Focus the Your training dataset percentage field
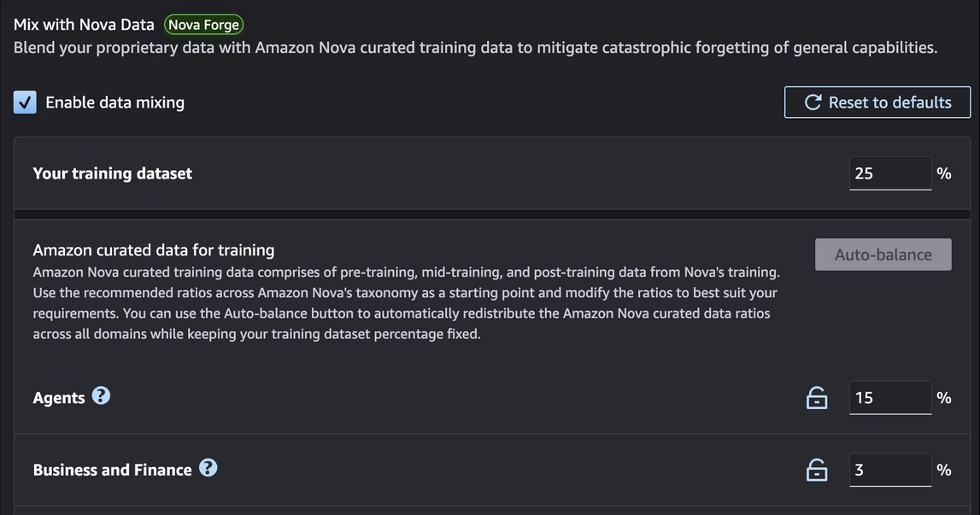 889,173
